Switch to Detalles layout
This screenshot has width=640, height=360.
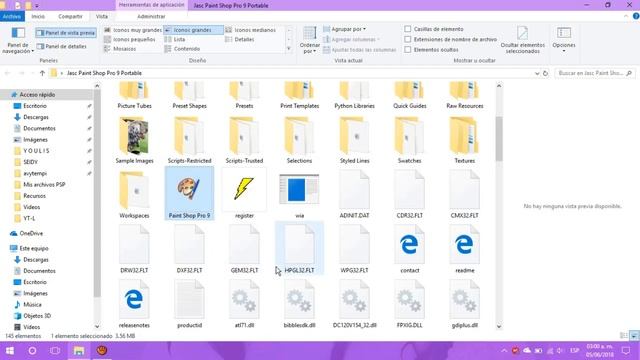click(240, 39)
